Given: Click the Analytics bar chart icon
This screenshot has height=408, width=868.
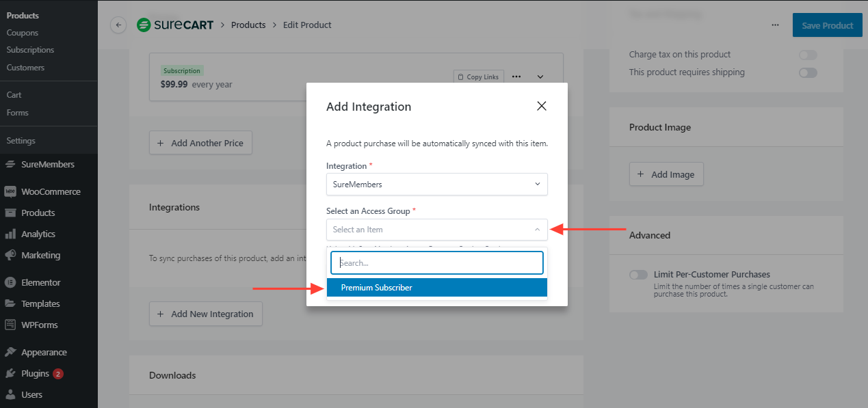Looking at the screenshot, I should [10, 234].
